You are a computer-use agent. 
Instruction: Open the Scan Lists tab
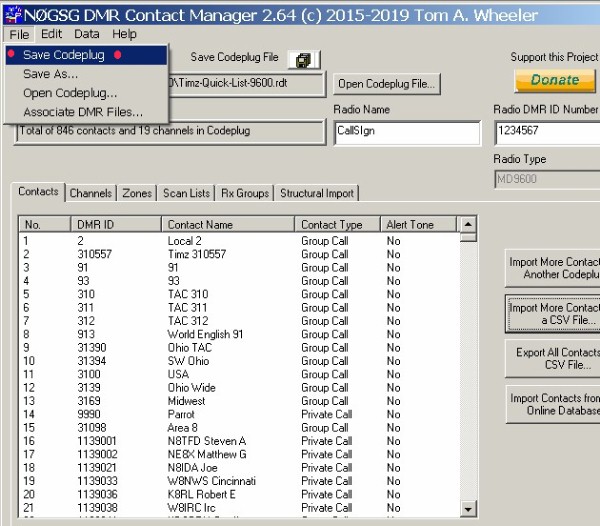186,193
